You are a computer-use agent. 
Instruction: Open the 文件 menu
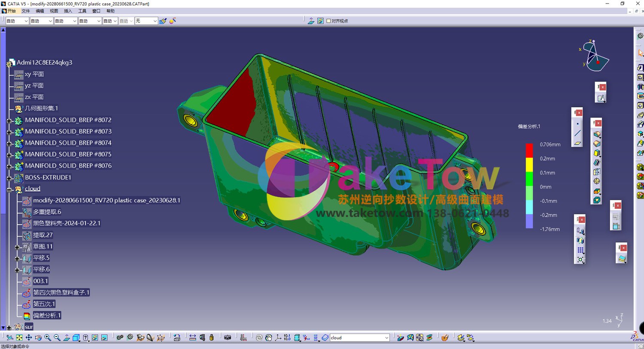[x=26, y=11]
